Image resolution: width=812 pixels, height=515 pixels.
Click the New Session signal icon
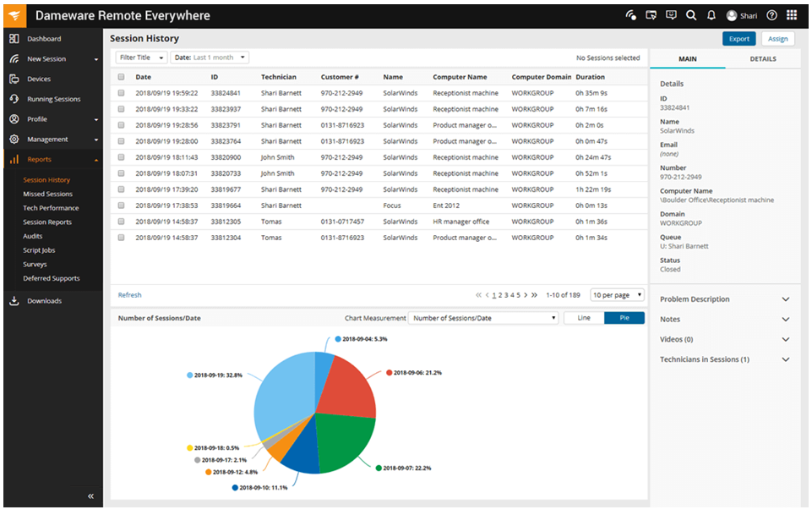point(14,59)
